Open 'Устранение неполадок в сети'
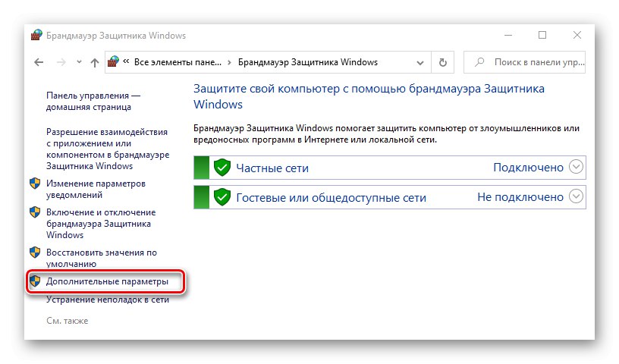Screen dimensions: 619x364 point(108,300)
